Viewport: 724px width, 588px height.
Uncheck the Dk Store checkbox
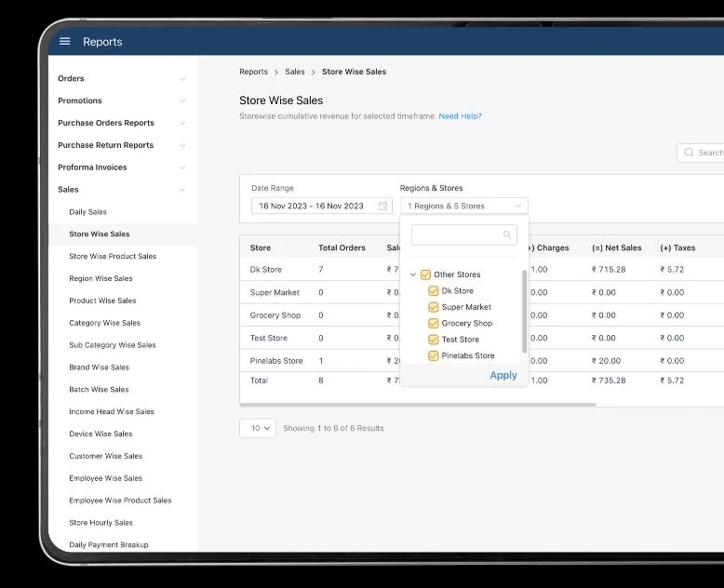(x=433, y=291)
